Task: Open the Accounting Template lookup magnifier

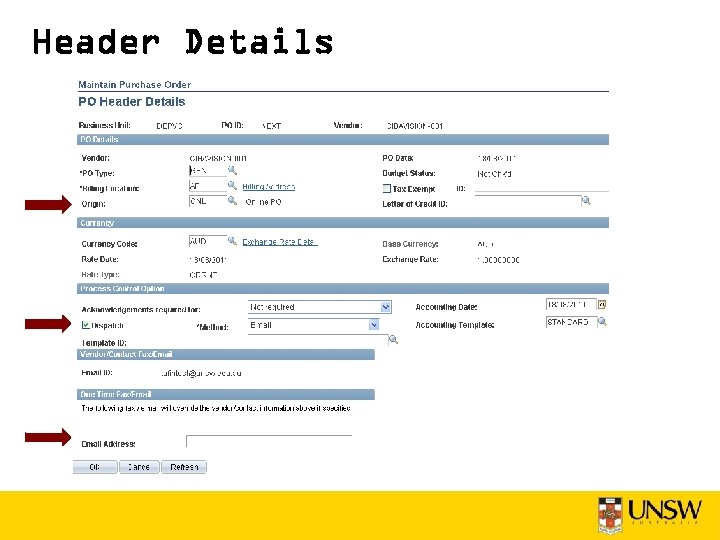Action: pyautogui.click(x=602, y=322)
